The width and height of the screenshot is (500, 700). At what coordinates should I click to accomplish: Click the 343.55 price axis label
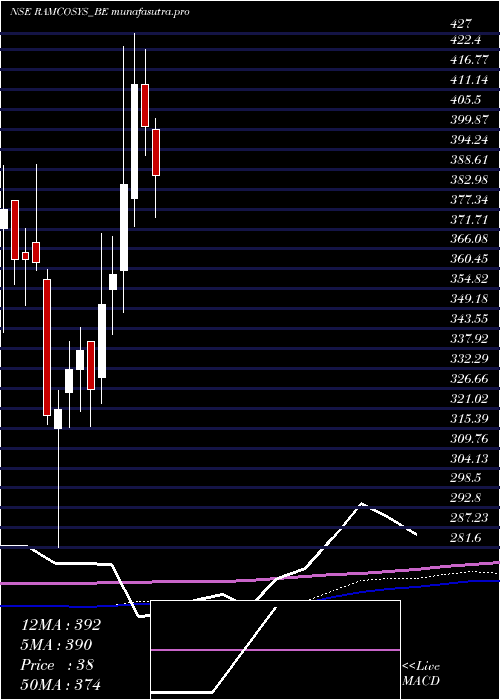click(x=468, y=319)
